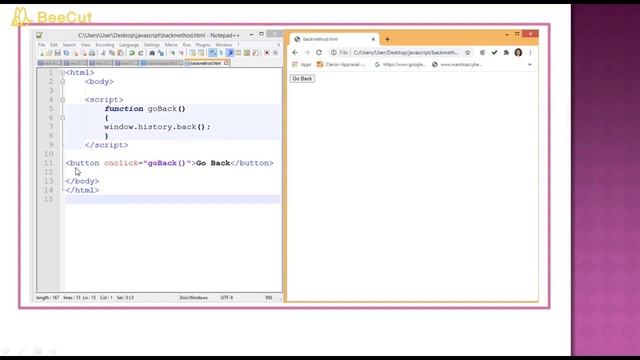This screenshot has height=360, width=640.
Task: Open the Run menu in Notepad++
Action: tap(187, 44)
